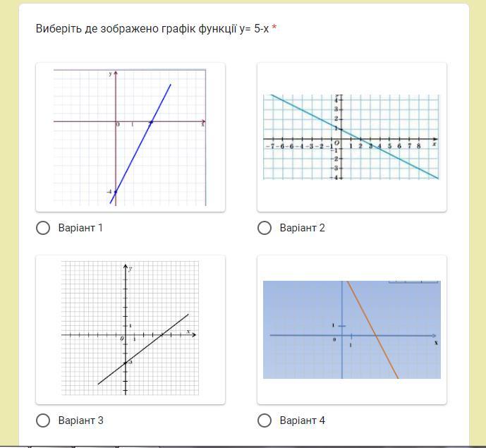Click the Варіант 4 text label
The width and height of the screenshot is (486, 448).
point(302,420)
